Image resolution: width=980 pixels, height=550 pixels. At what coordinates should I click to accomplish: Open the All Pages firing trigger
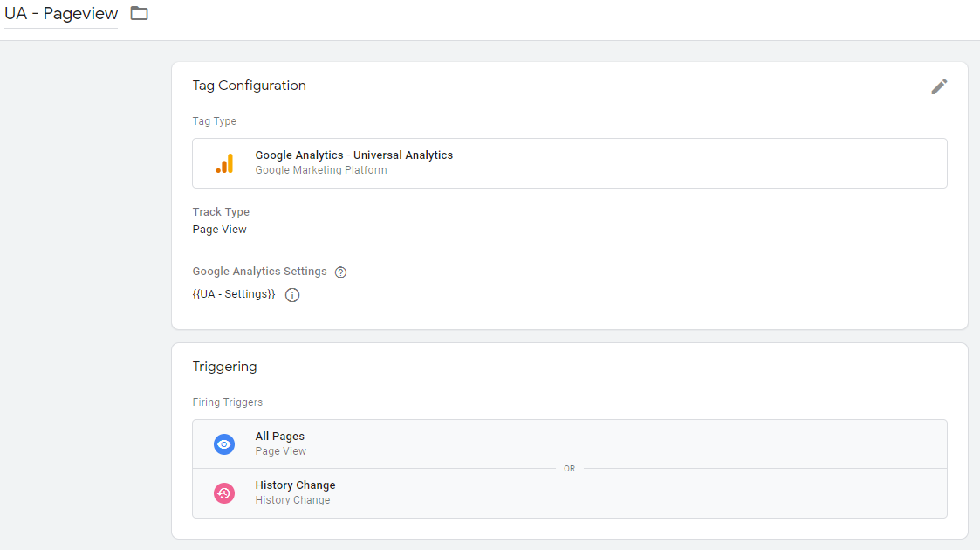(x=569, y=443)
